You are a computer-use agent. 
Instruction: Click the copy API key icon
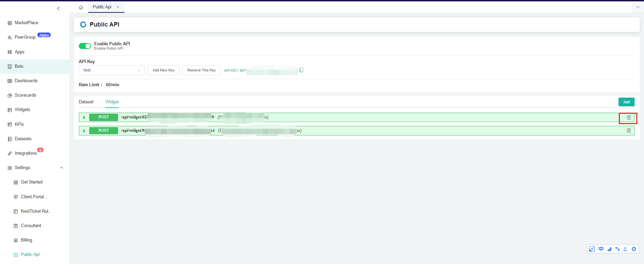(301, 70)
